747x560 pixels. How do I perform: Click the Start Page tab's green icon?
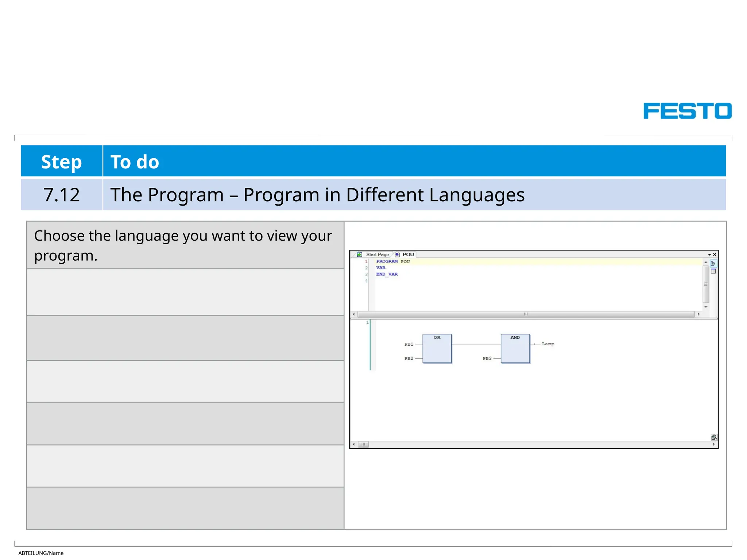click(x=359, y=254)
